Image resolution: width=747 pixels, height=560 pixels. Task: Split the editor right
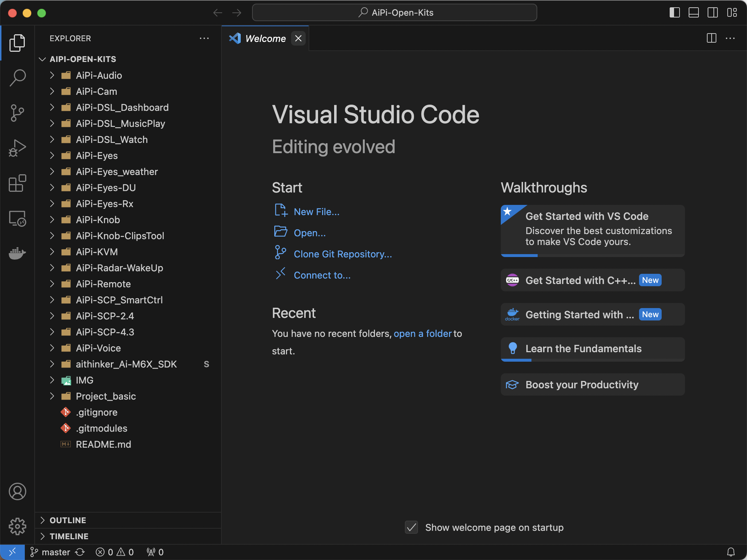click(711, 38)
